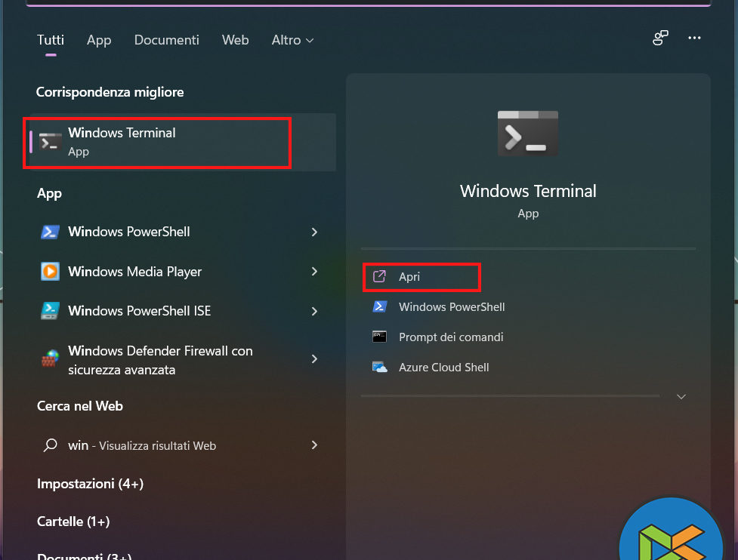Viewport: 738px width, 560px height.
Task: Select Windows Media Player result text
Action: (x=134, y=272)
